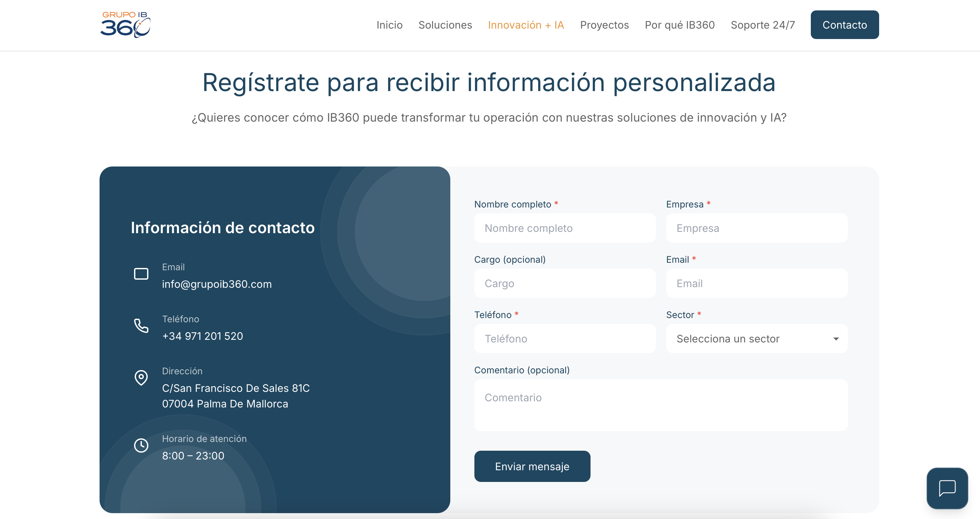Click the location pin icon beside Dirección

tap(141, 378)
